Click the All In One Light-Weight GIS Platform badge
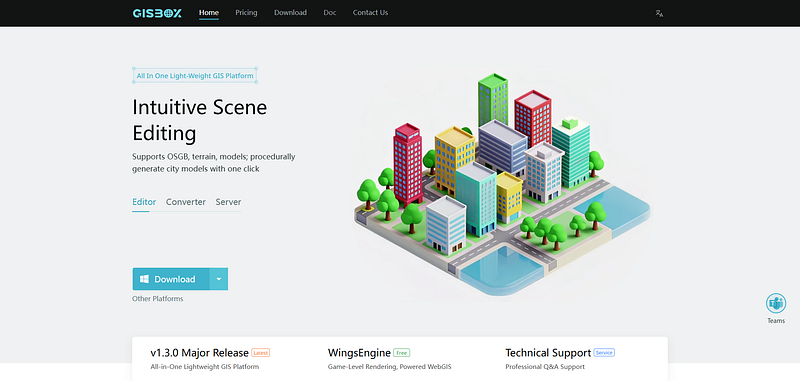 (195, 76)
